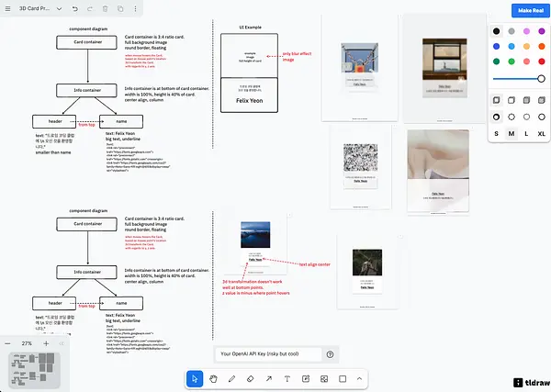Select the Eraser tool
551x392 pixels.
coord(250,378)
